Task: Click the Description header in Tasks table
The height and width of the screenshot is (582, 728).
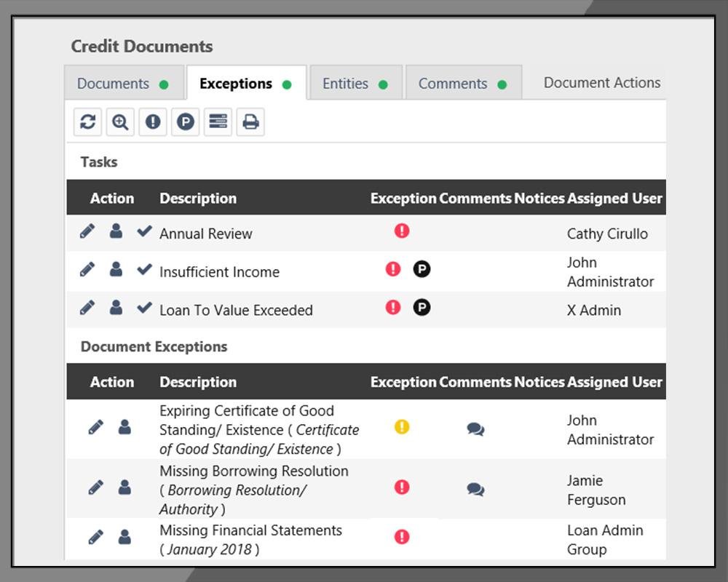Action: tap(198, 198)
